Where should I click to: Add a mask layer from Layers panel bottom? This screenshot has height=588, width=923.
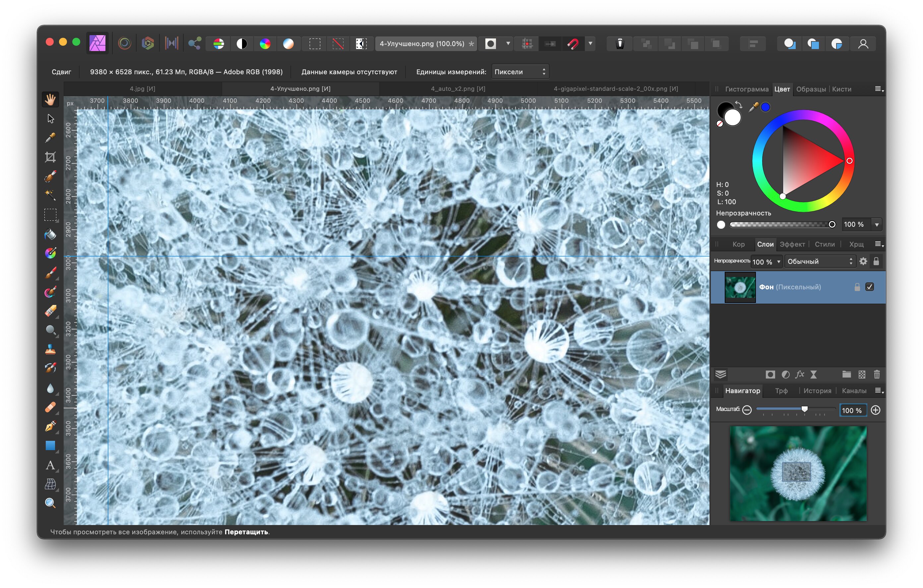pyautogui.click(x=770, y=375)
